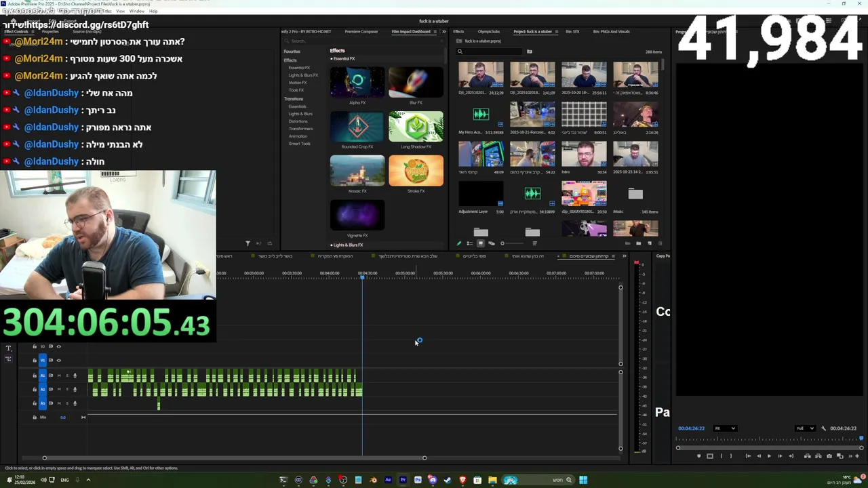
Task: Open Film Impact Dashboard panel menu
Action: tap(435, 32)
